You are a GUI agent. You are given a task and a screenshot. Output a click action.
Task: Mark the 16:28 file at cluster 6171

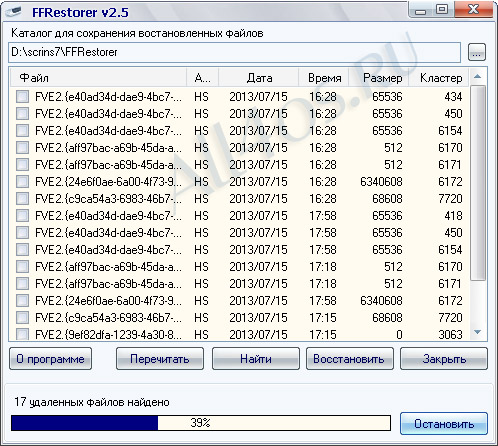click(22, 165)
